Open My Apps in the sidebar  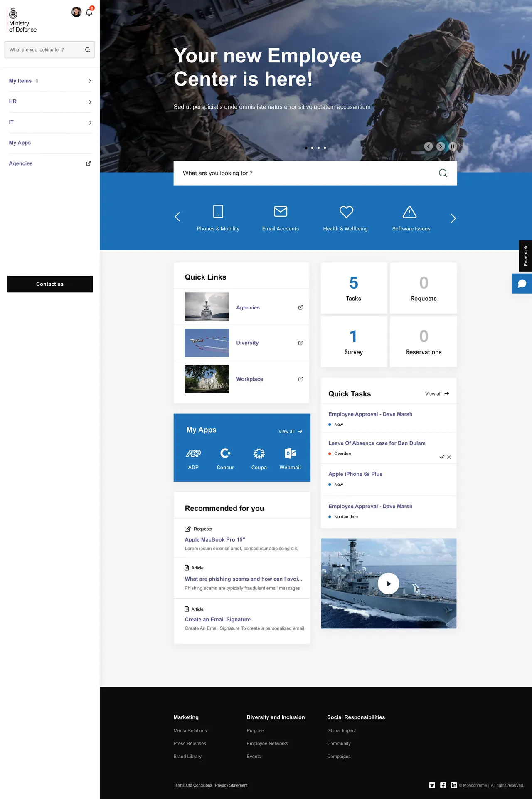(x=20, y=143)
